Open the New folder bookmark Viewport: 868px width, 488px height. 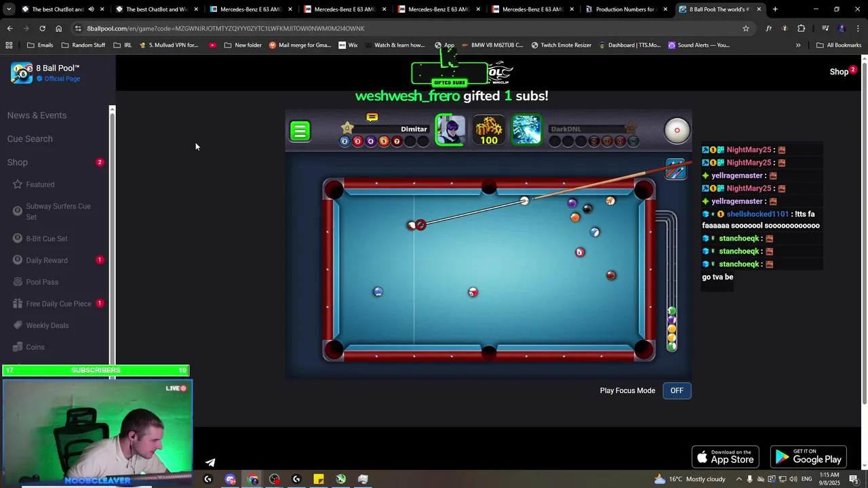(243, 45)
